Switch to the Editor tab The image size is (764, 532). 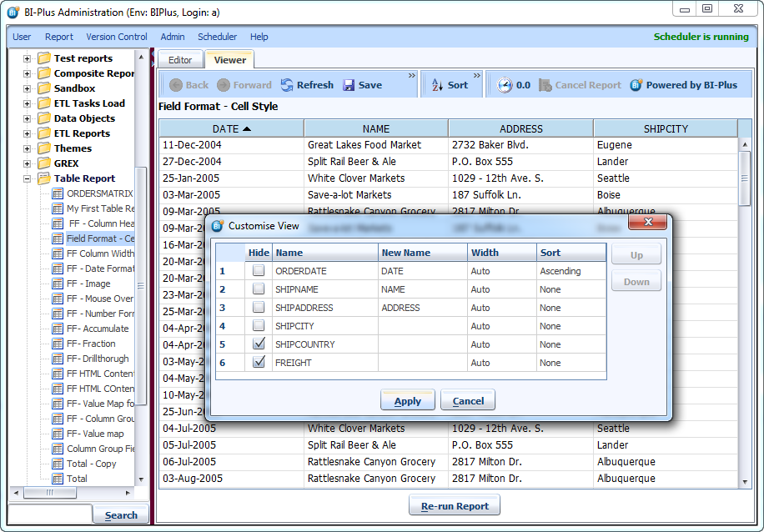(x=180, y=60)
